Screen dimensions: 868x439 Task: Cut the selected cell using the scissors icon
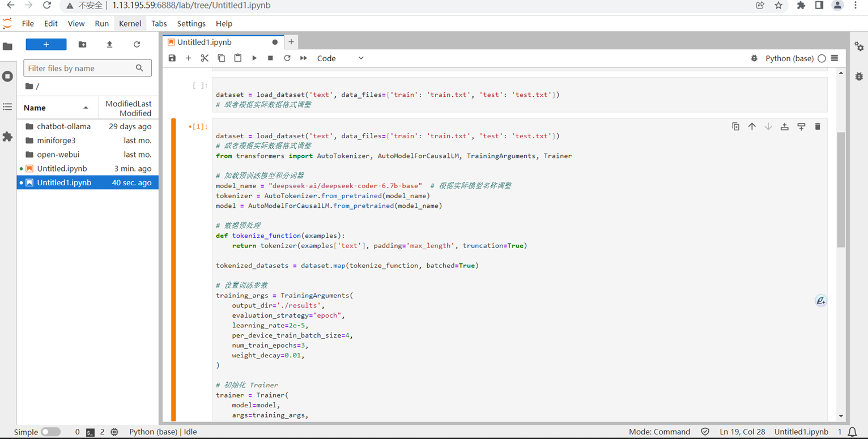click(x=205, y=58)
